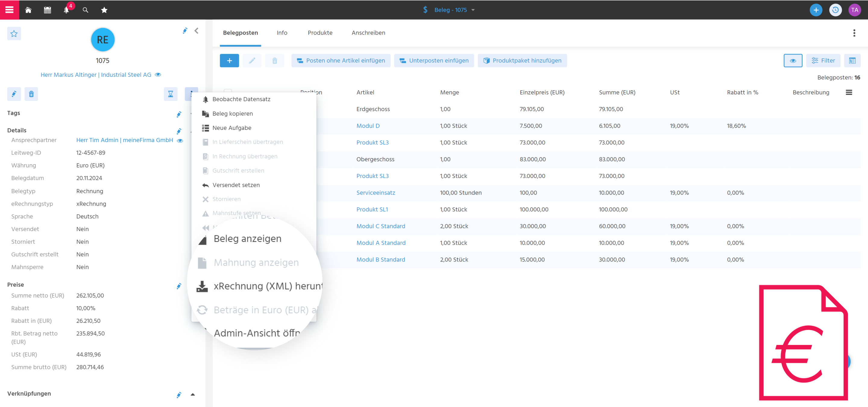
Task: Open the Serviceeinsatz article link
Action: coord(375,193)
